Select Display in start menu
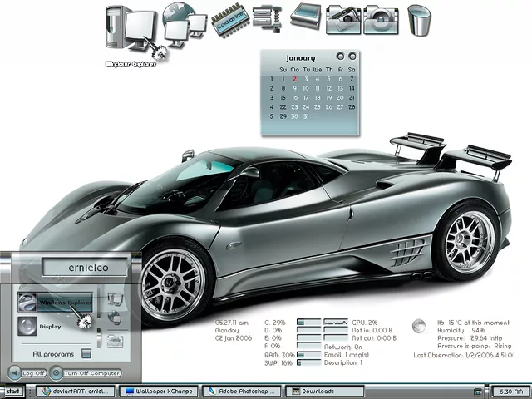The width and height of the screenshot is (532, 399). [50, 327]
